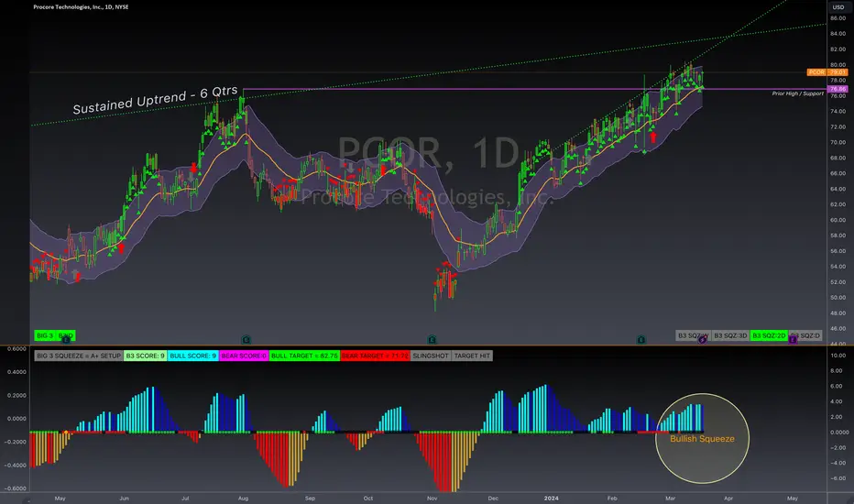The height and width of the screenshot is (504, 854).
Task: Click the Mar label on time axis
Action: click(x=670, y=498)
